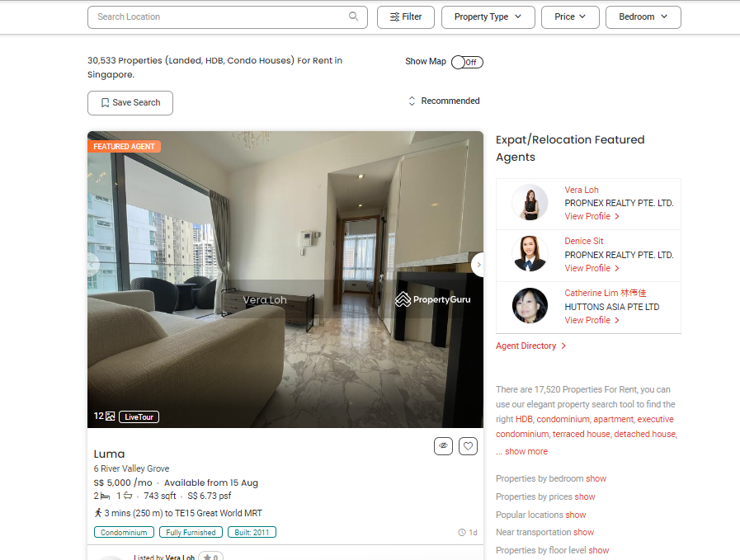Open the Agent Directory link
The width and height of the screenshot is (740, 560).
click(x=530, y=346)
